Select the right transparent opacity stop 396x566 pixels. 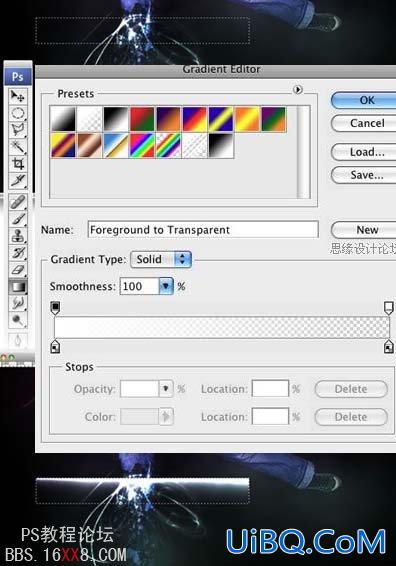(388, 308)
